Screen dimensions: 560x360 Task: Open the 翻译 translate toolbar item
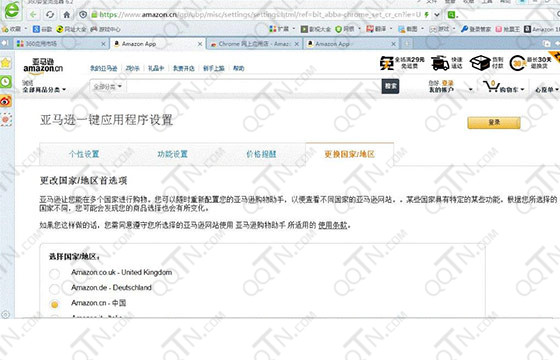(x=376, y=29)
